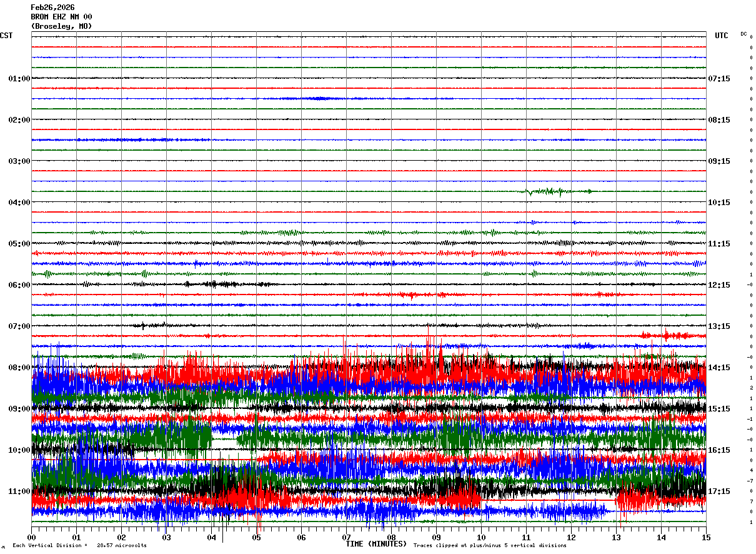
Task: Click the DC column header
Action: tap(744, 34)
